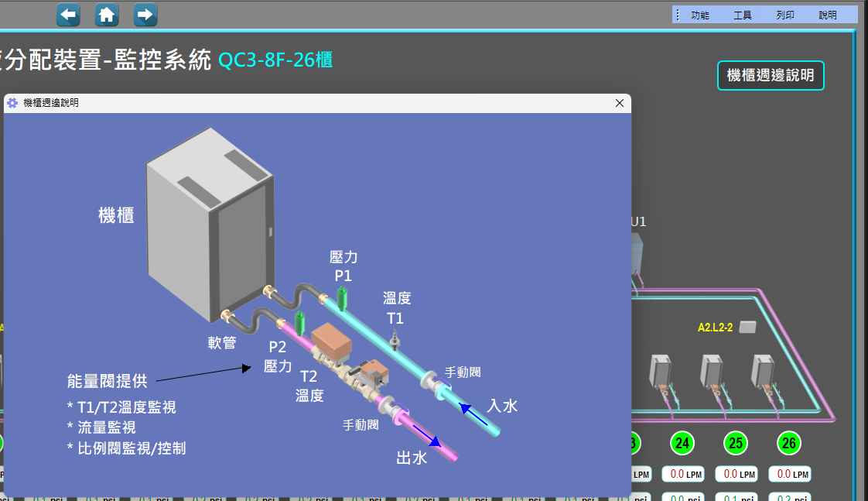Click the A2.L2-2 gray device box

(747, 327)
